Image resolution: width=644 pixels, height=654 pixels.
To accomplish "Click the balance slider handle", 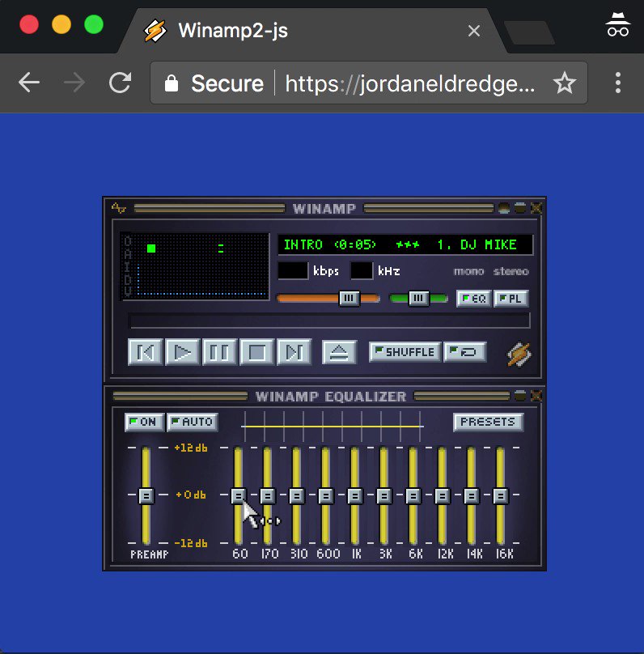I will point(418,298).
